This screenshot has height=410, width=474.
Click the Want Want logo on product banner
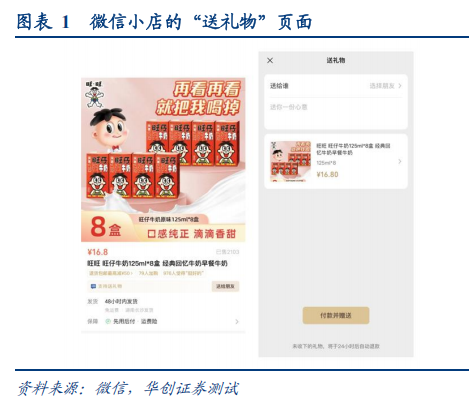[x=94, y=94]
